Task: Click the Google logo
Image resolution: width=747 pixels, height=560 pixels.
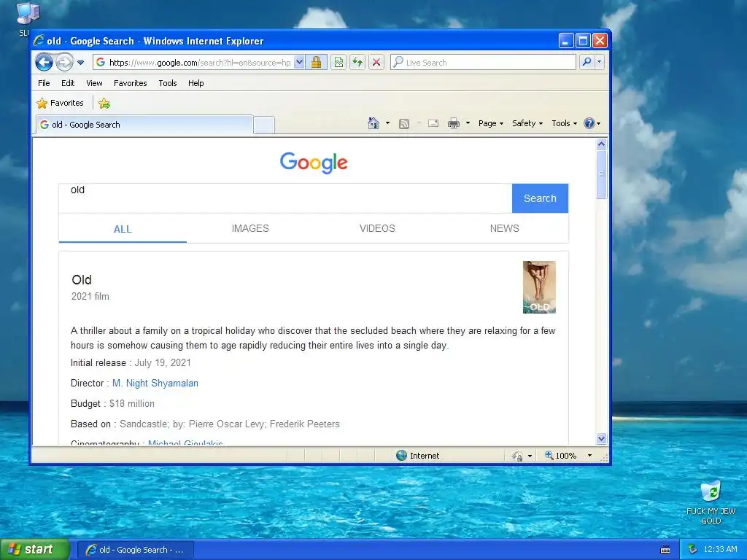Action: [x=314, y=163]
